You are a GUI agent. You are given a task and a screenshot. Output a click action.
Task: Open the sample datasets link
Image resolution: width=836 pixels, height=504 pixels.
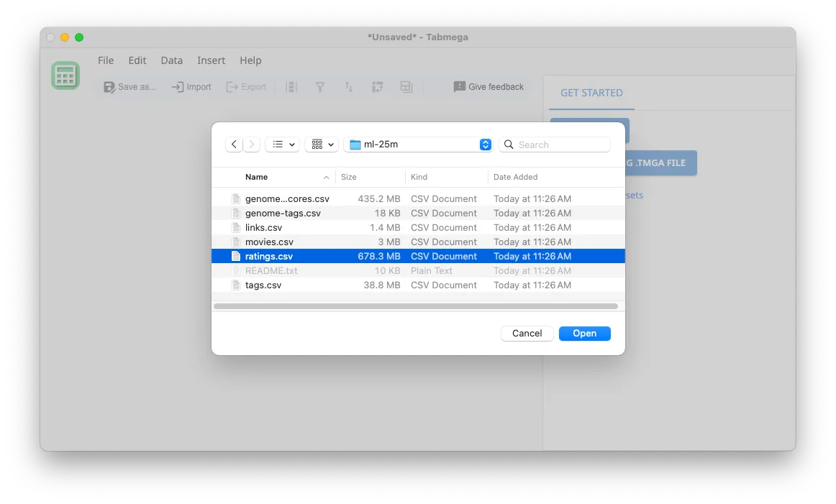[x=633, y=195]
